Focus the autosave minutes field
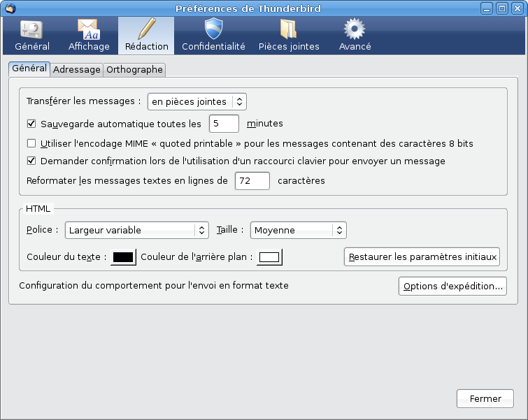 [x=224, y=124]
